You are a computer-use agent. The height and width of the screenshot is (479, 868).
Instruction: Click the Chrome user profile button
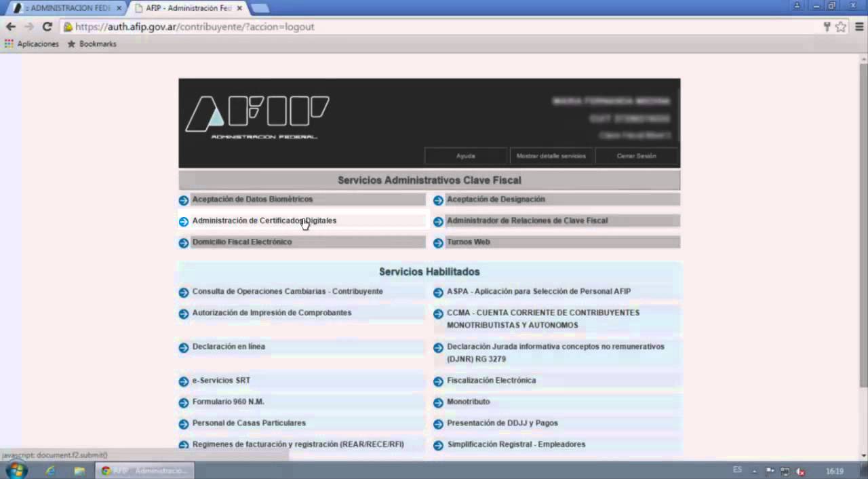click(x=797, y=5)
